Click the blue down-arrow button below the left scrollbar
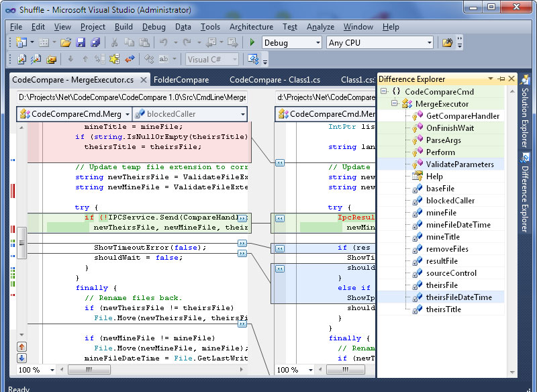The image size is (537, 392). pos(21,358)
